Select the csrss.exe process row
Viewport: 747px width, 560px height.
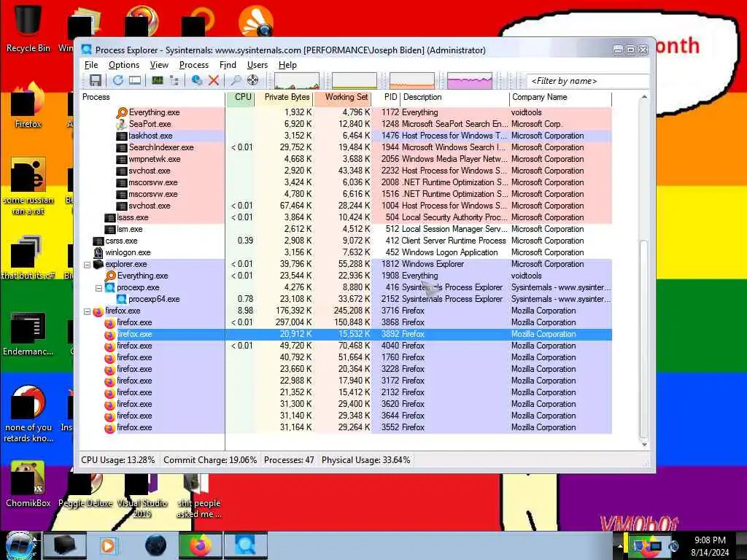[346, 241]
